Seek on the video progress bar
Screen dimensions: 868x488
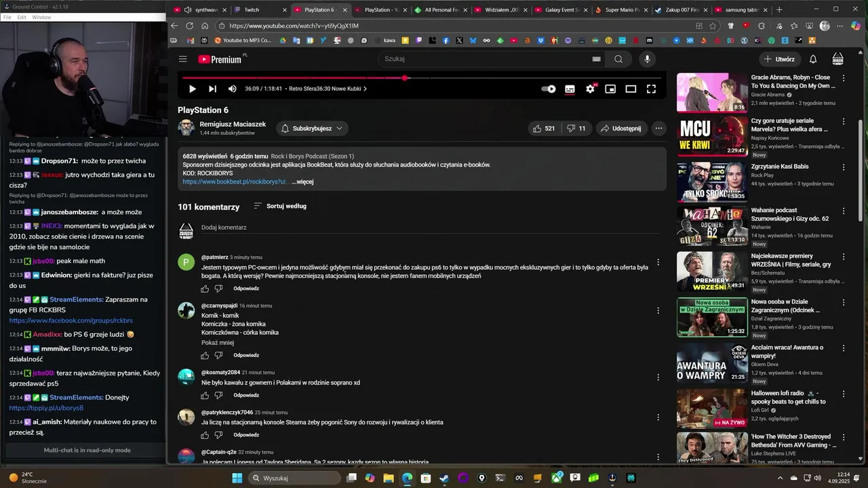point(420,78)
